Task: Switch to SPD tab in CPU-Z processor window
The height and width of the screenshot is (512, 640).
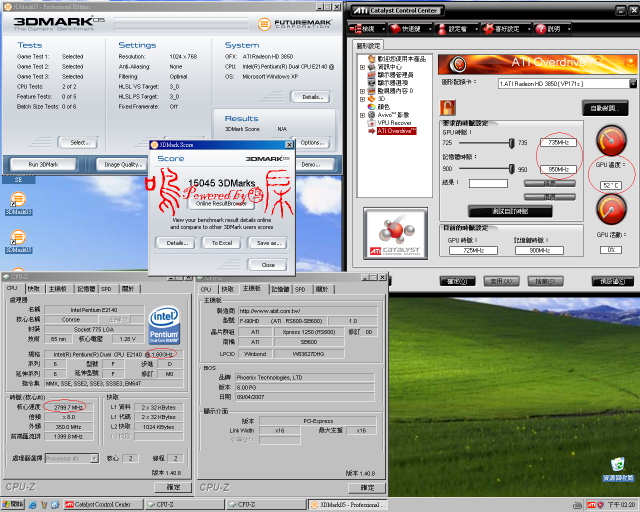Action: [x=107, y=289]
